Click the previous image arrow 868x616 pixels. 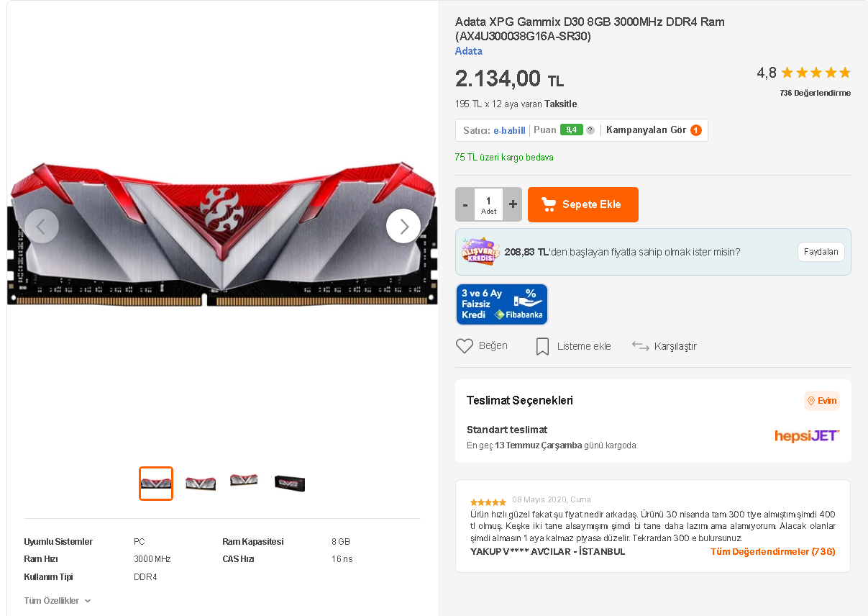click(42, 226)
